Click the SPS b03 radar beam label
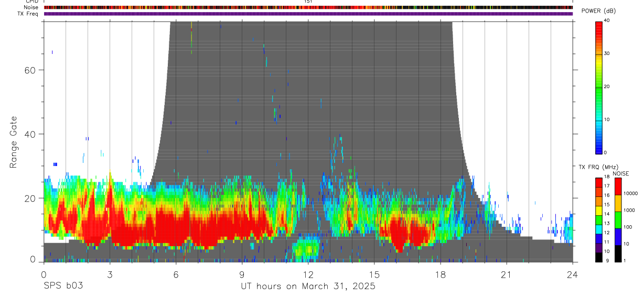 point(63,287)
